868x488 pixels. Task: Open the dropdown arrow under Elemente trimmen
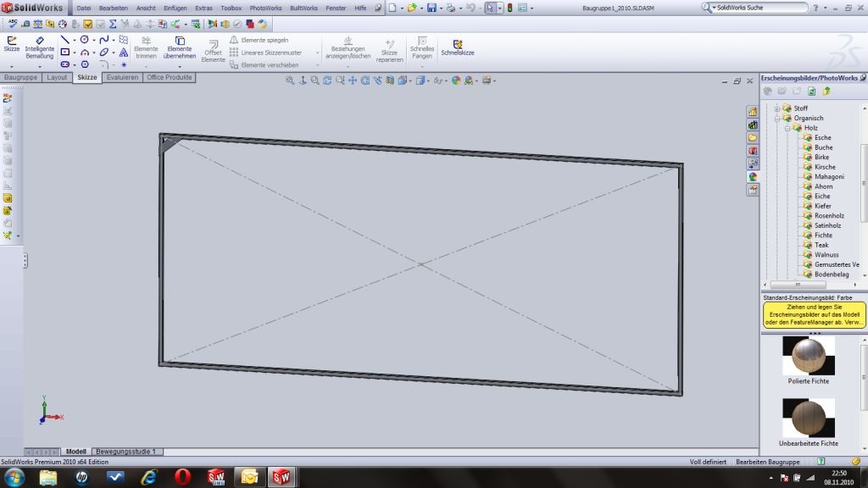146,66
